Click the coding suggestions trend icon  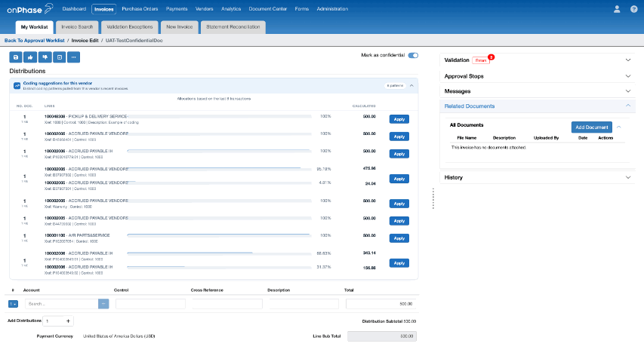(17, 86)
